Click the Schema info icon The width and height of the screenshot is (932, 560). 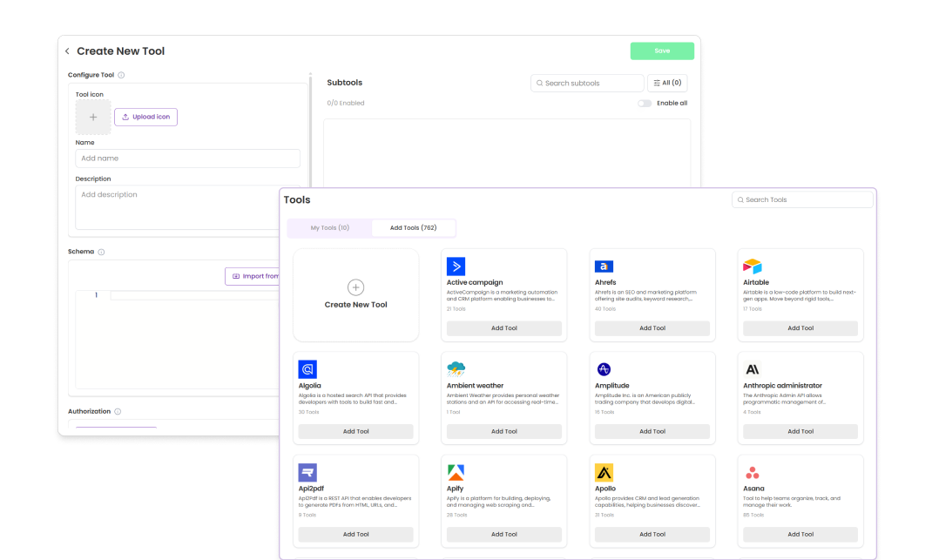[x=102, y=252]
